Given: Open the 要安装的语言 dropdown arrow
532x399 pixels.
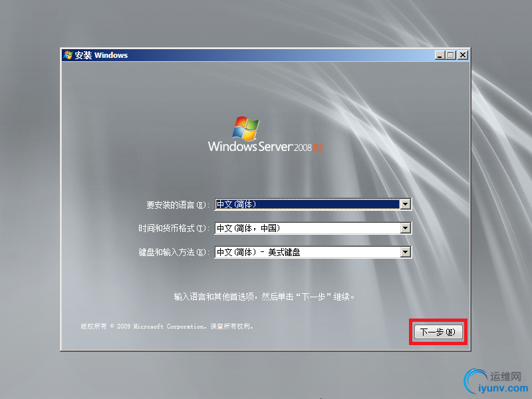Looking at the screenshot, I should [406, 204].
